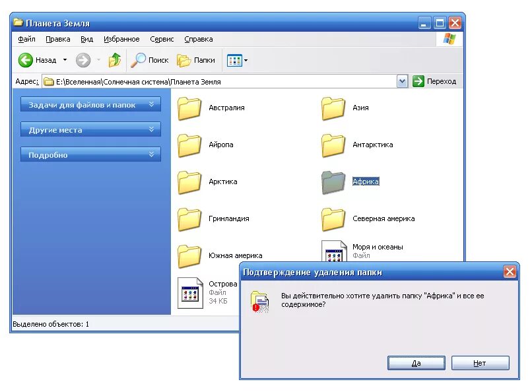Toggle the Folders pane button

(196, 60)
